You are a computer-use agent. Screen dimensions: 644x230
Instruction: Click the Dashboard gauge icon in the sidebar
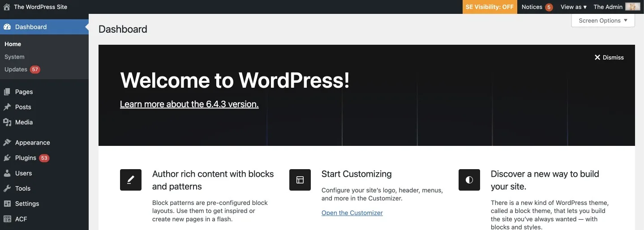click(x=7, y=27)
